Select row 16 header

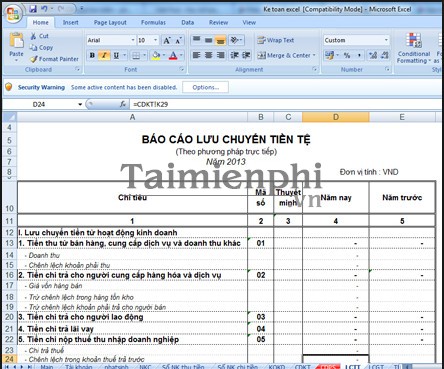click(x=9, y=275)
